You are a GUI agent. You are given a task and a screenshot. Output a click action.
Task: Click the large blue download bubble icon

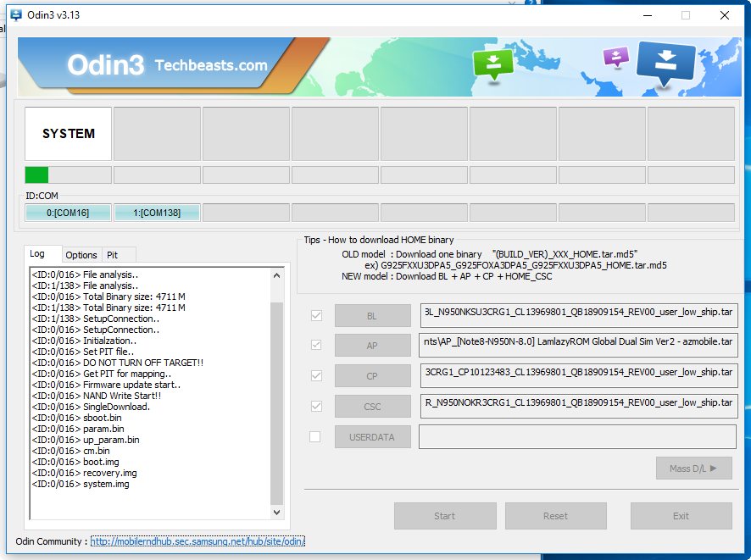(665, 64)
